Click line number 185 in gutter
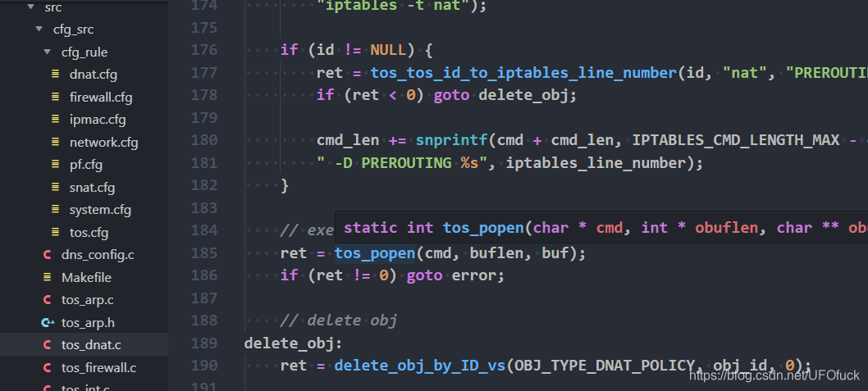The image size is (868, 391). [x=204, y=252]
